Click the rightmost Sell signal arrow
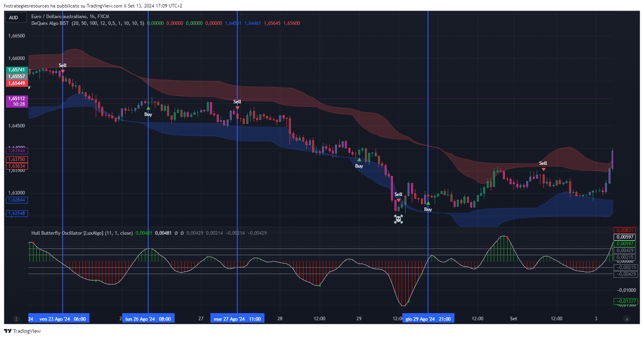Screen dimensions: 644x338 [543, 169]
